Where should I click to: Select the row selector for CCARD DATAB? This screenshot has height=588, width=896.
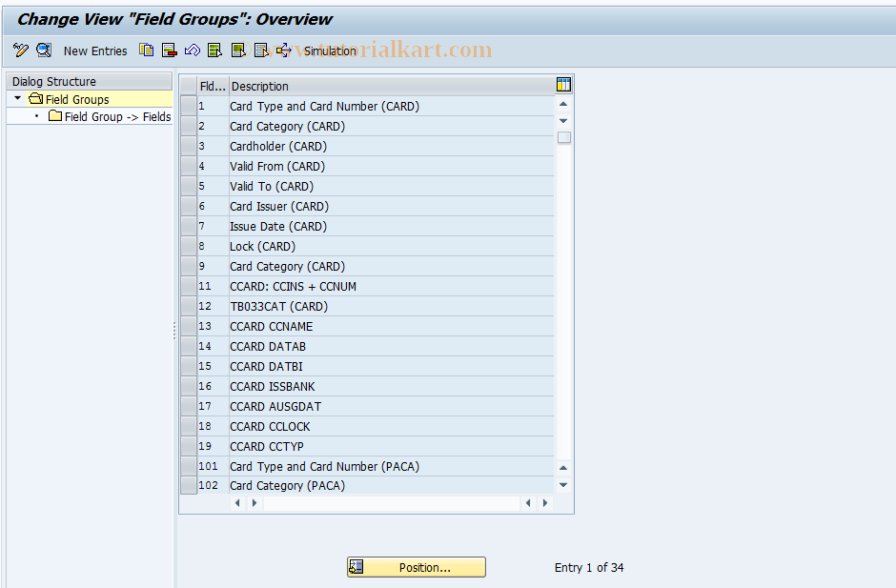coord(188,346)
